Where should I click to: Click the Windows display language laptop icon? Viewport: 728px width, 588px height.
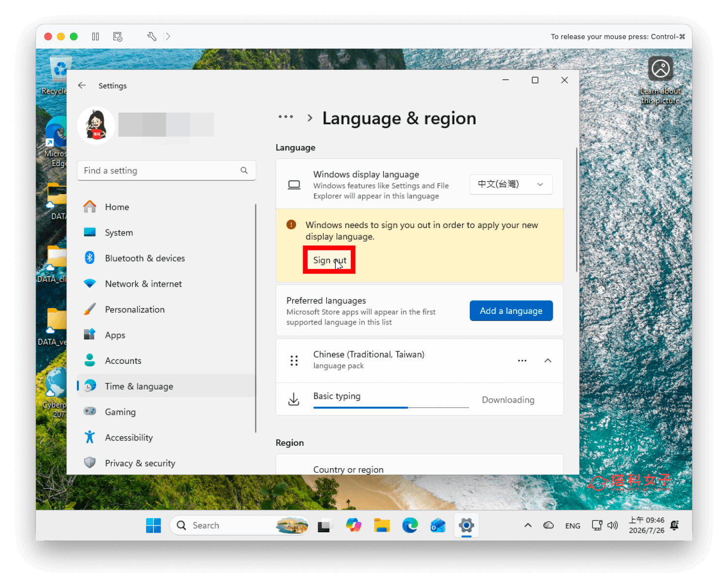(294, 185)
